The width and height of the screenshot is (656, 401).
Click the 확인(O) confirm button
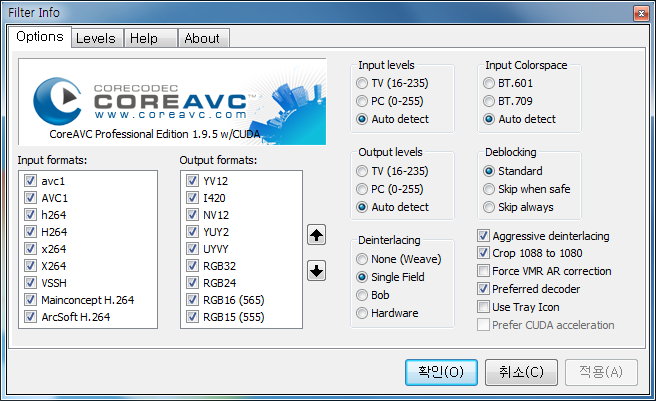pos(441,372)
